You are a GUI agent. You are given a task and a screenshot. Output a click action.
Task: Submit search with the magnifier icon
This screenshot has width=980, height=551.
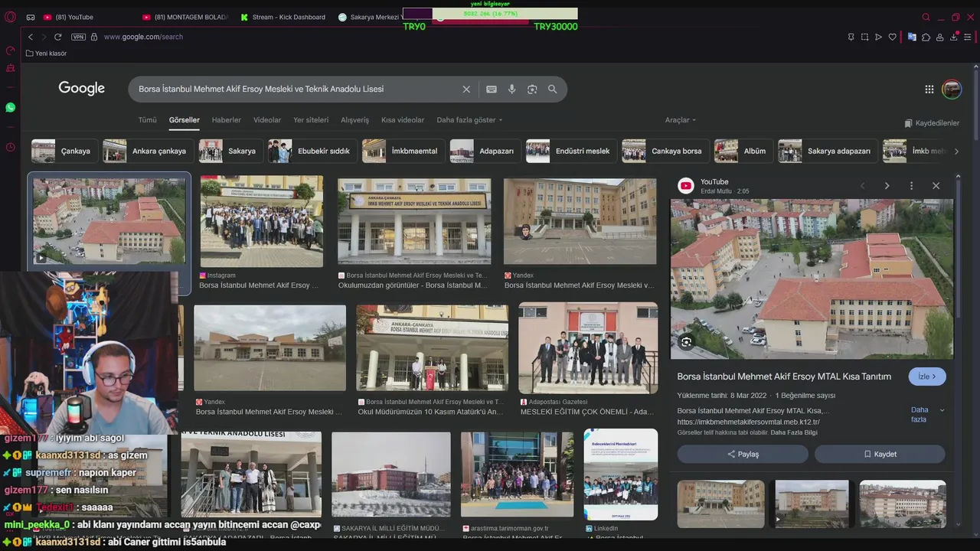(552, 90)
